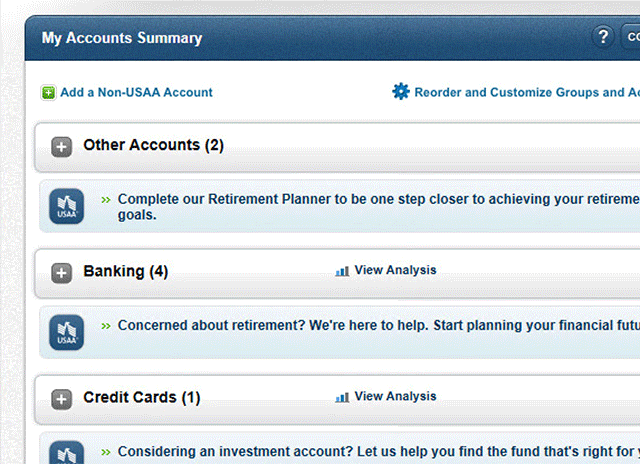Follow the Complete our Retirement Planner link
This screenshot has width=640, height=465.
click(378, 207)
